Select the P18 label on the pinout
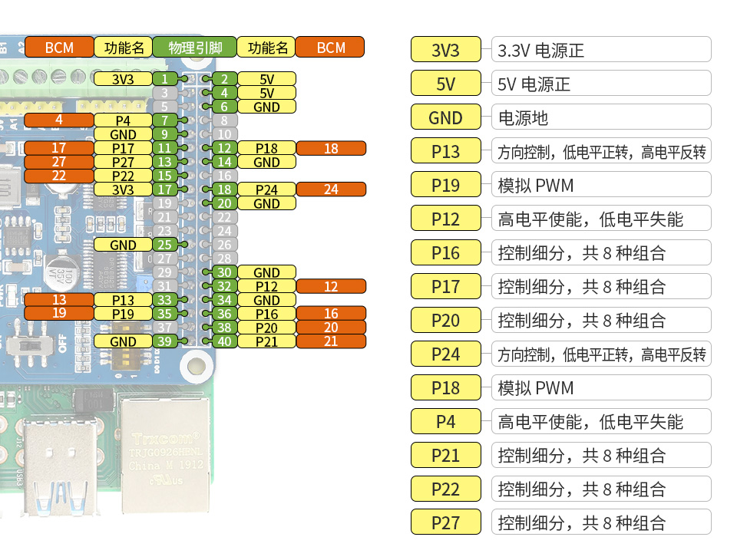 [x=266, y=149]
